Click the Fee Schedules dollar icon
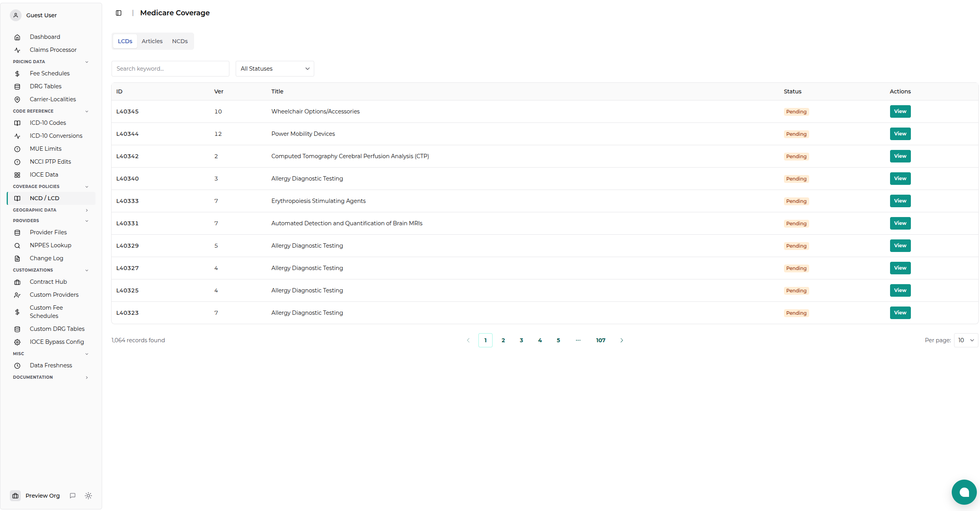Viewport: 980px width, 511px height. pos(17,74)
